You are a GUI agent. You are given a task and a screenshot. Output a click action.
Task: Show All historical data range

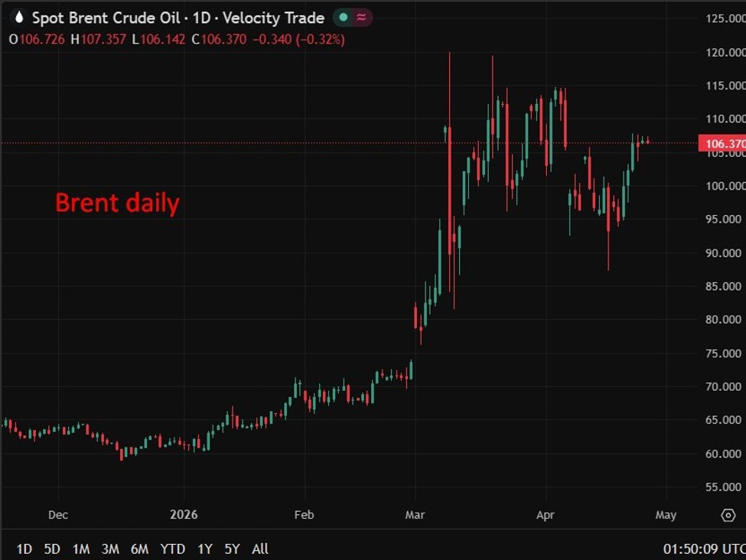coord(260,549)
